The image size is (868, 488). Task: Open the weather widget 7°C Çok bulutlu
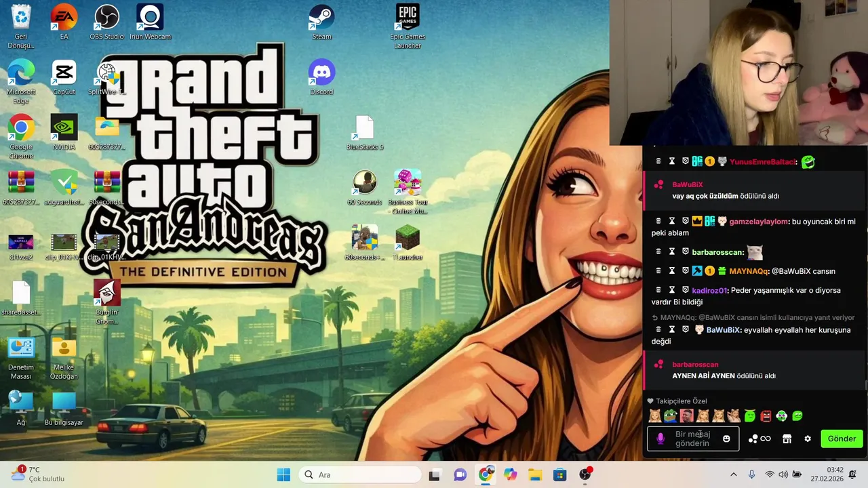tap(39, 474)
